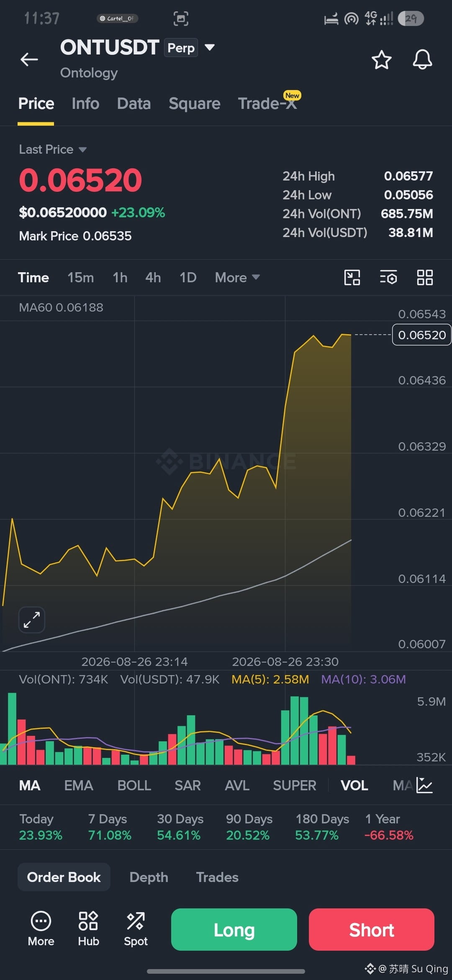Screen dimensions: 452x980
Task: Select the Time chart interval
Action: click(33, 277)
